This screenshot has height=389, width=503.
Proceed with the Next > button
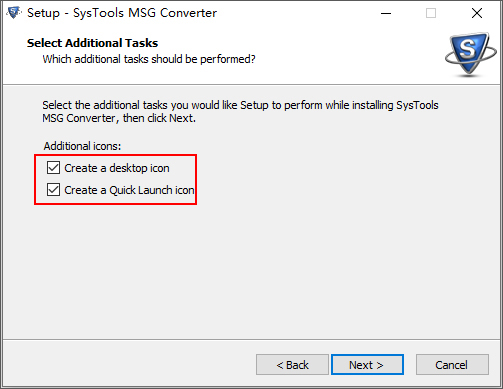367,365
